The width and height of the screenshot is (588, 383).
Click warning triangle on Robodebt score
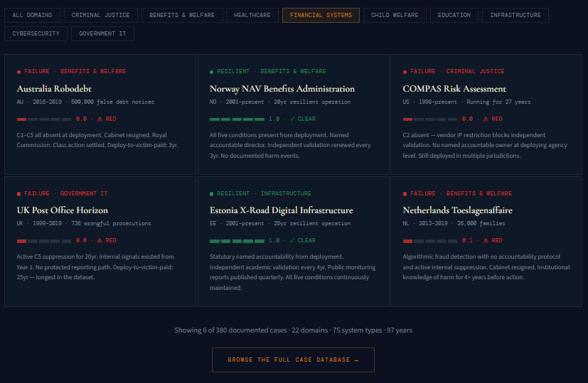pos(100,119)
